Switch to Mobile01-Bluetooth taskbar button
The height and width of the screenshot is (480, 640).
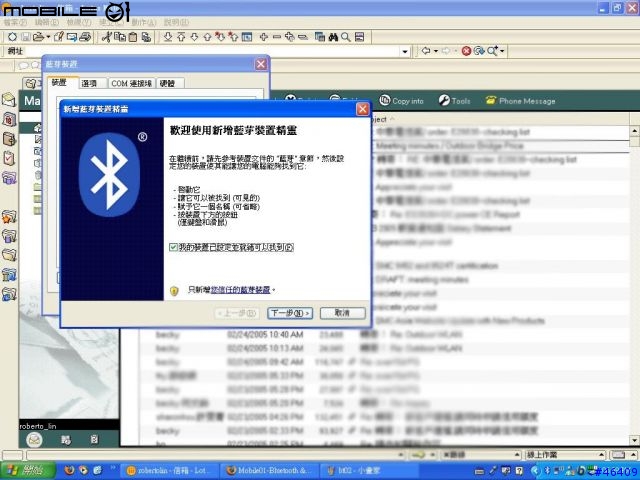click(271, 471)
